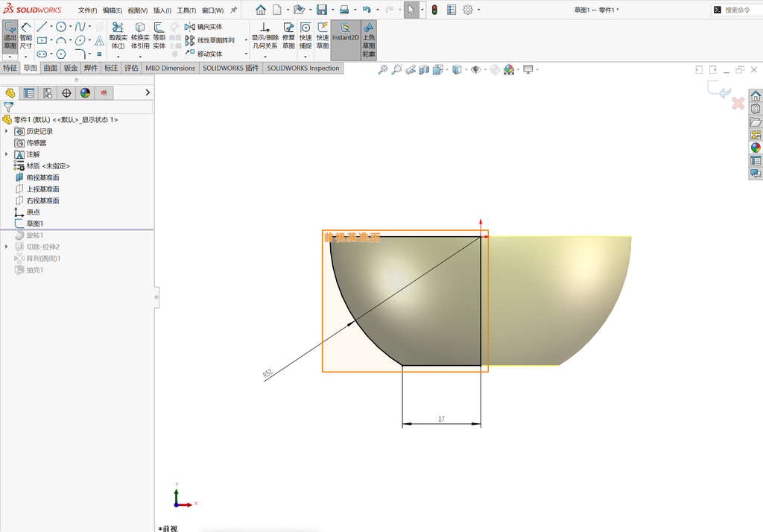Click Save icon in top toolbar
Viewport: 763px width, 532px height.
coord(322,10)
